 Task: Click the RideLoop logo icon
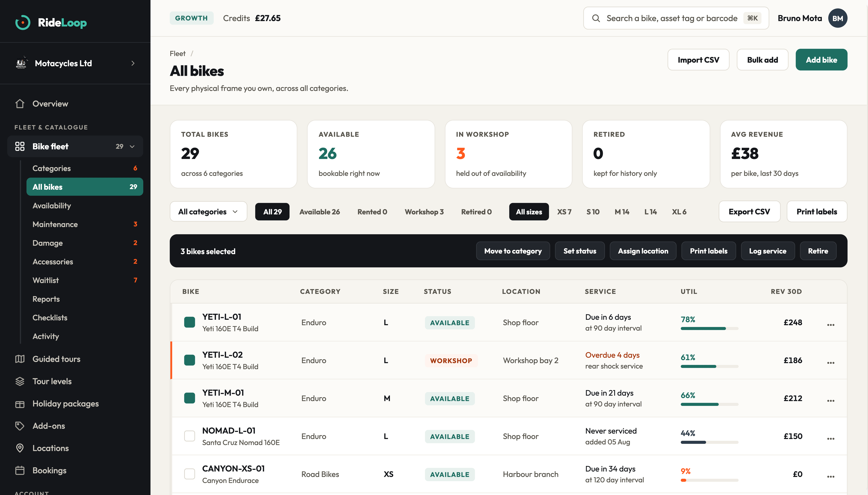pyautogui.click(x=23, y=22)
